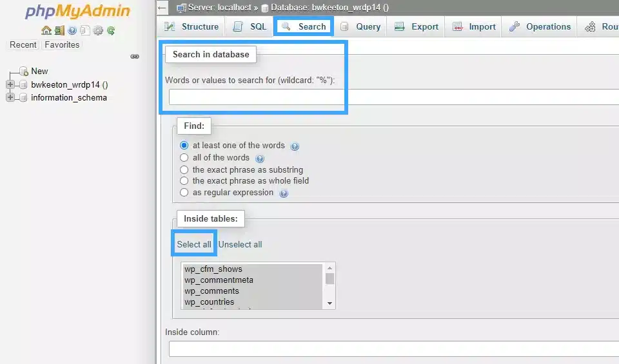The width and height of the screenshot is (619, 364).
Task: Select at least one of the words
Action: [184, 145]
